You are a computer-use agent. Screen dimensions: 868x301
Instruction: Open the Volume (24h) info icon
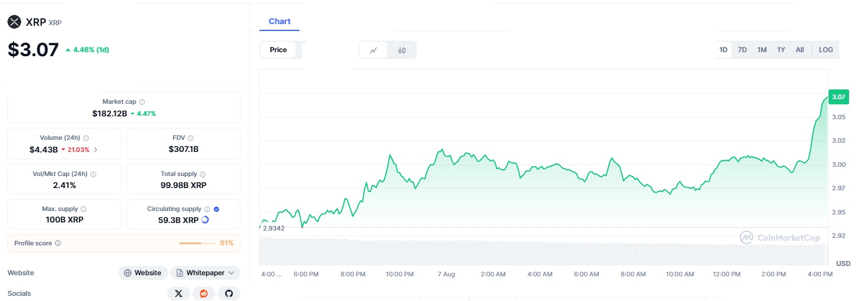86,138
